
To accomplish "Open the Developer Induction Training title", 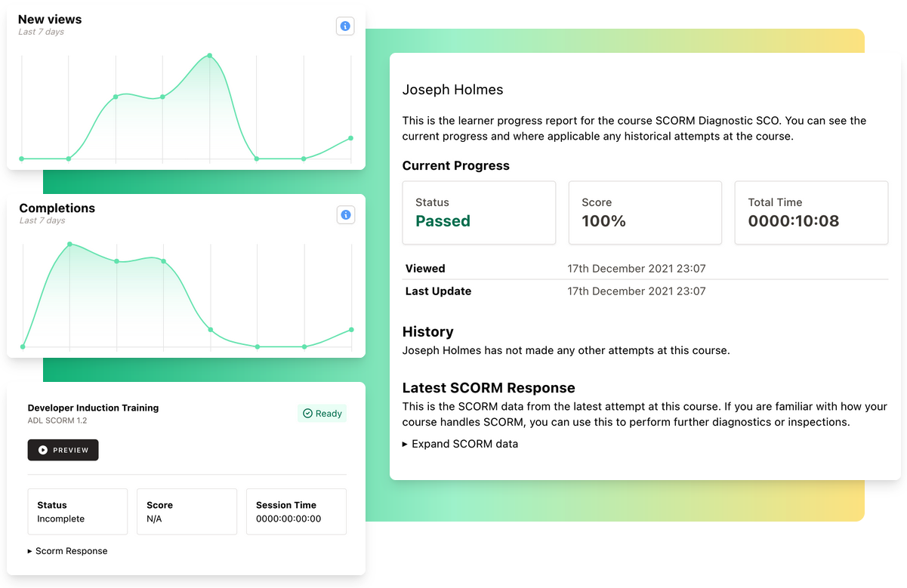I will (x=93, y=408).
